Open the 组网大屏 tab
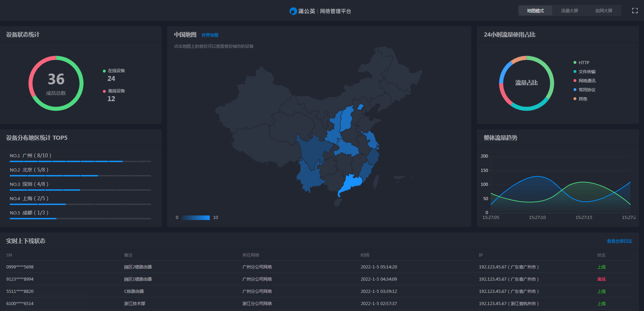 604,11
